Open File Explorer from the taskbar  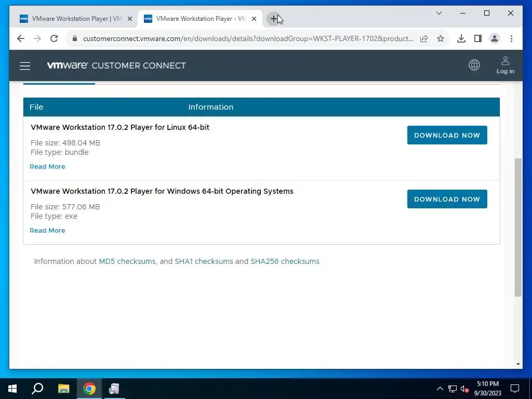(x=63, y=389)
